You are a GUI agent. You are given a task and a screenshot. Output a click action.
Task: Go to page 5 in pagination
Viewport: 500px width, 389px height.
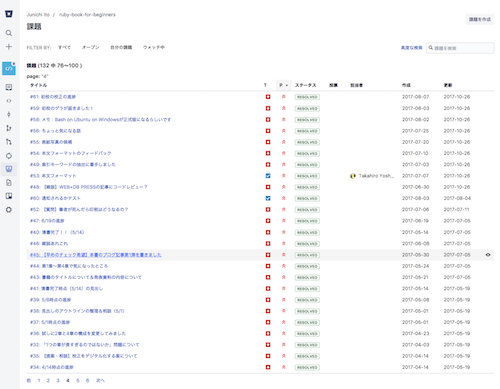[78, 380]
